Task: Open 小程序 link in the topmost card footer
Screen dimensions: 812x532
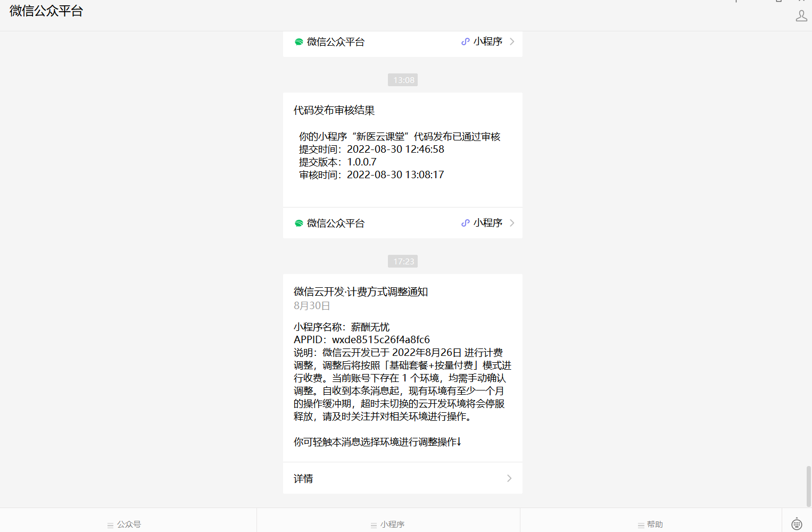Action: pyautogui.click(x=487, y=41)
